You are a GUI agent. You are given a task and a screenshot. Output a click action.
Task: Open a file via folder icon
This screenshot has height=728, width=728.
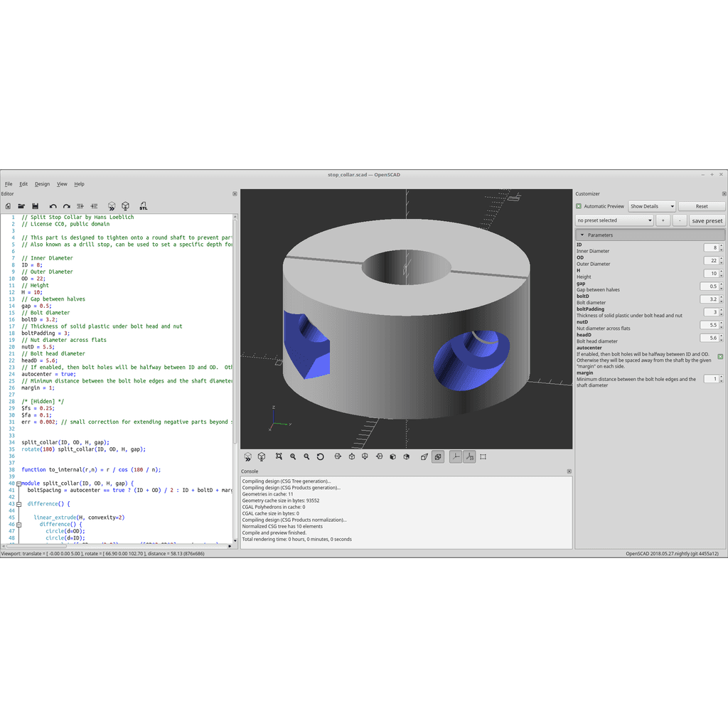coord(21,206)
